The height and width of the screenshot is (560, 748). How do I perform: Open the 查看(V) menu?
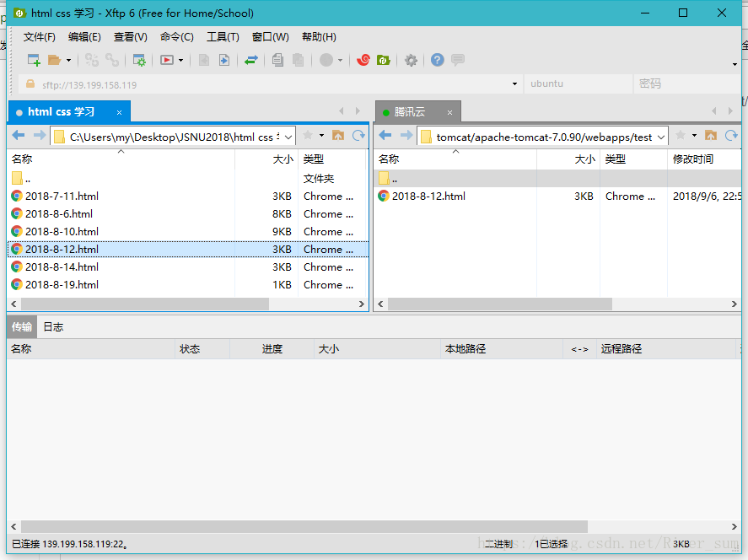(130, 37)
